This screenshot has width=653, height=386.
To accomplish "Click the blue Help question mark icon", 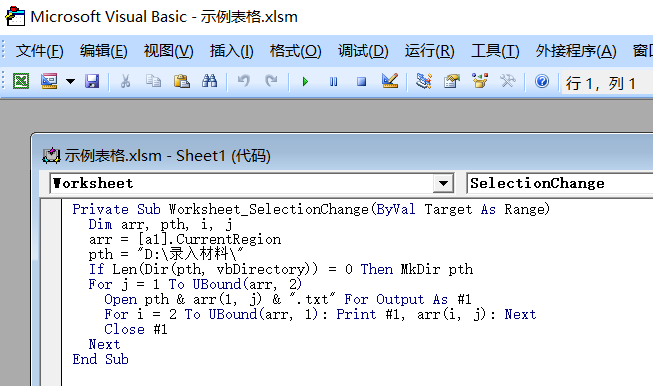I will [542, 81].
